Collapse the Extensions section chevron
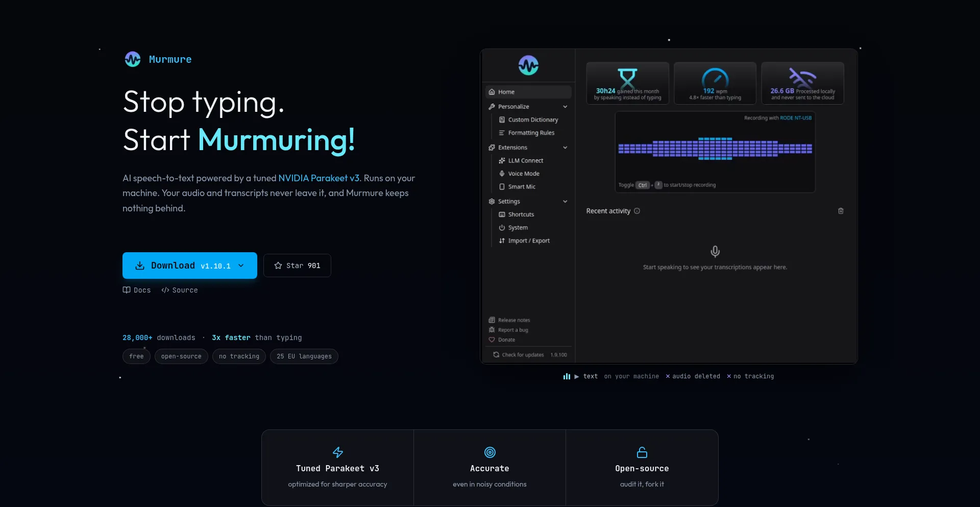The width and height of the screenshot is (980, 507). (565, 148)
